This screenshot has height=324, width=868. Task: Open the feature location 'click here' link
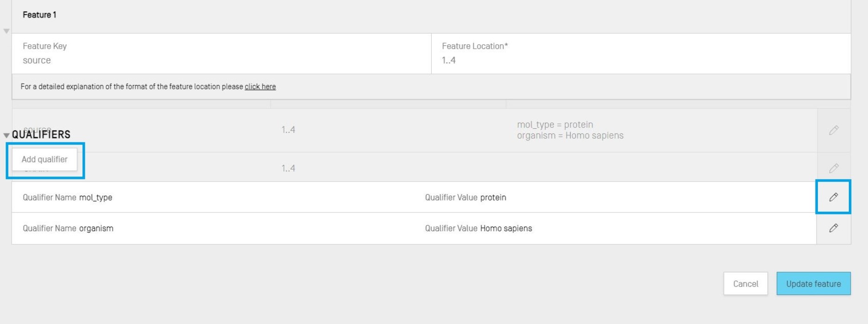coord(260,87)
